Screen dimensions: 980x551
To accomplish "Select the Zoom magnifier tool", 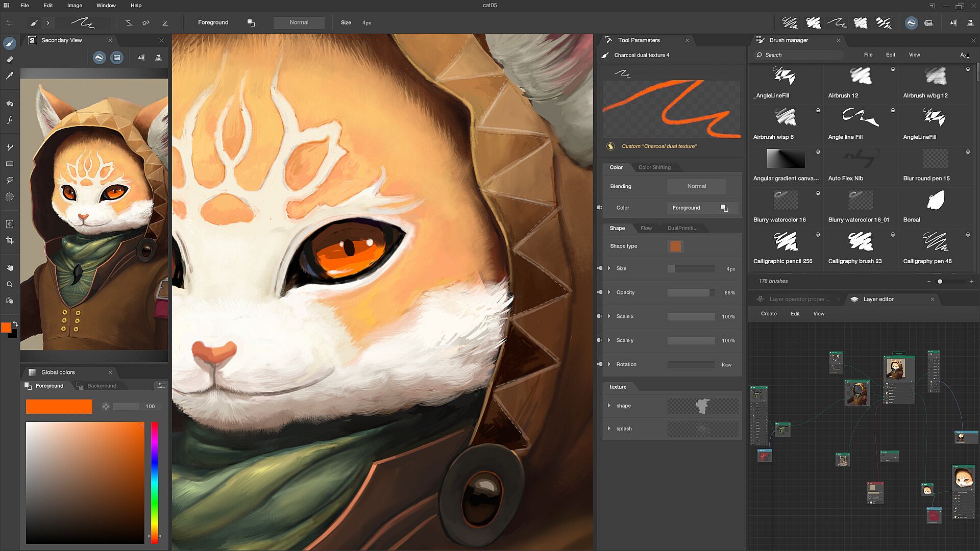I will [x=10, y=285].
